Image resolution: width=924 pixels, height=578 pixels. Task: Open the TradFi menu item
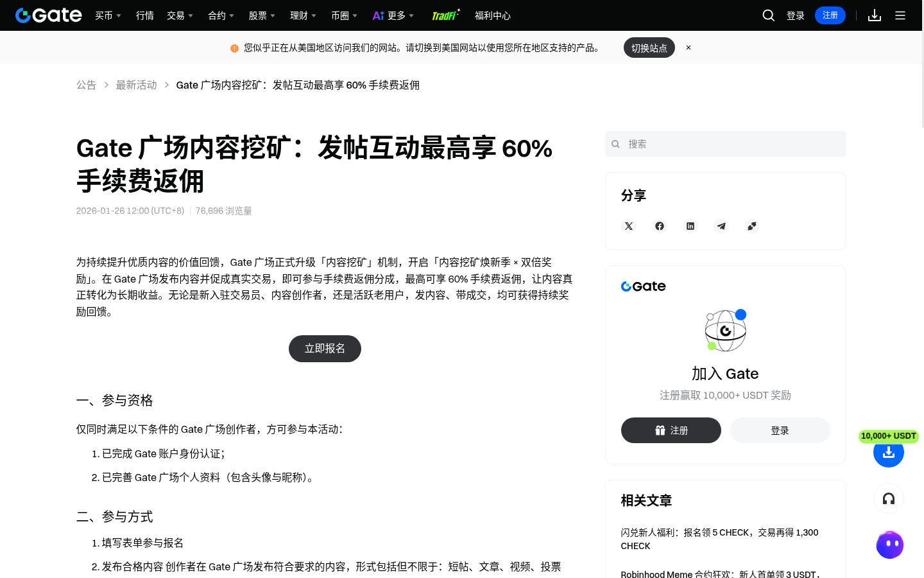(445, 15)
